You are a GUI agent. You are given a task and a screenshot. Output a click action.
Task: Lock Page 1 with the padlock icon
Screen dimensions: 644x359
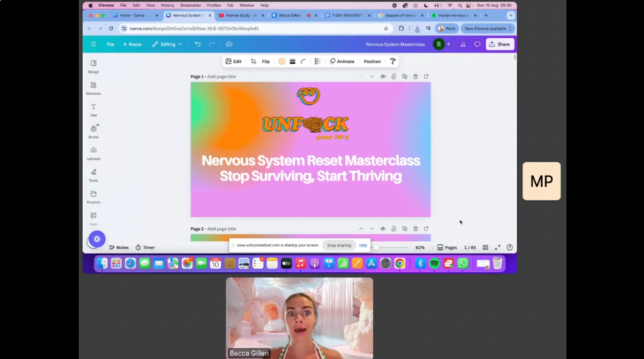(394, 76)
